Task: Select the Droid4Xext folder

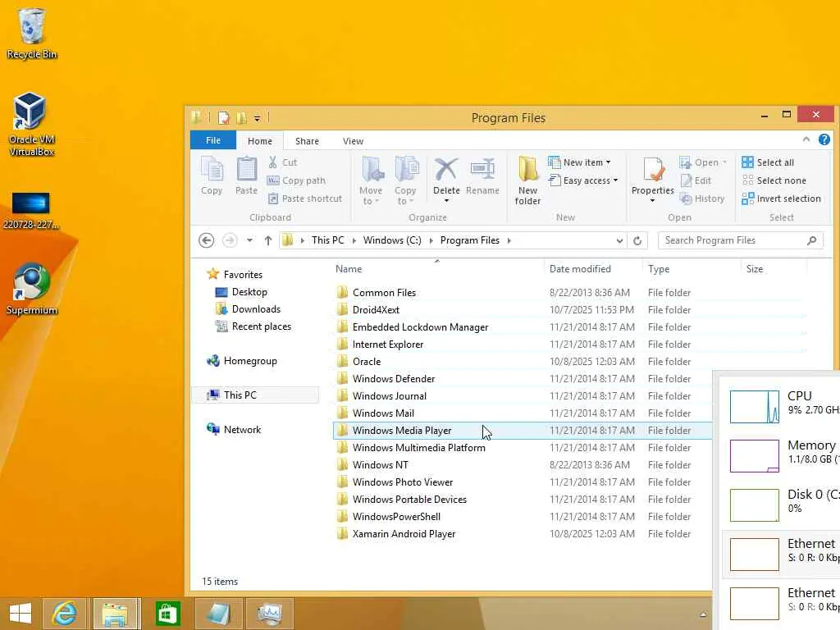Action: (x=376, y=309)
